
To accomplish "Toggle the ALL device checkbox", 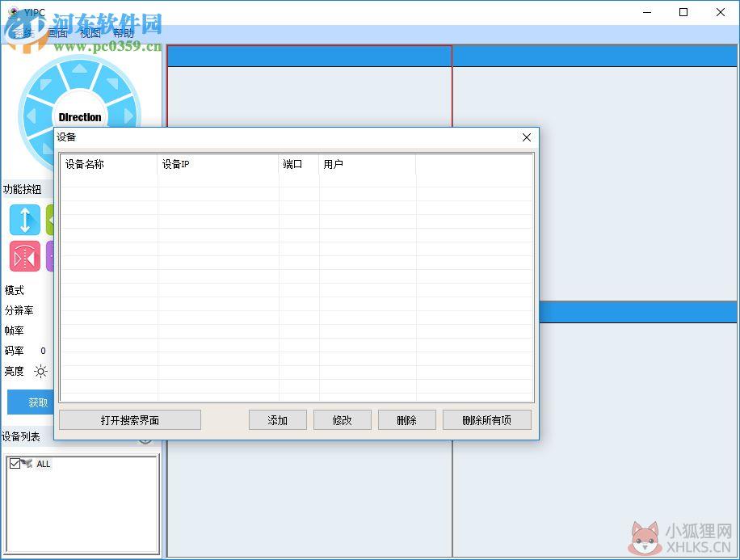I will (15, 463).
